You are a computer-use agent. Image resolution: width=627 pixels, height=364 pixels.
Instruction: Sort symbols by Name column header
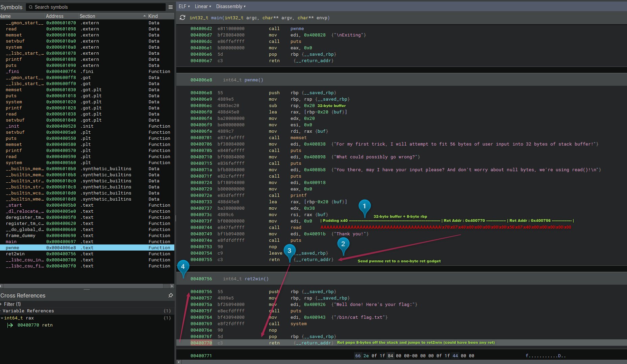(x=22, y=16)
